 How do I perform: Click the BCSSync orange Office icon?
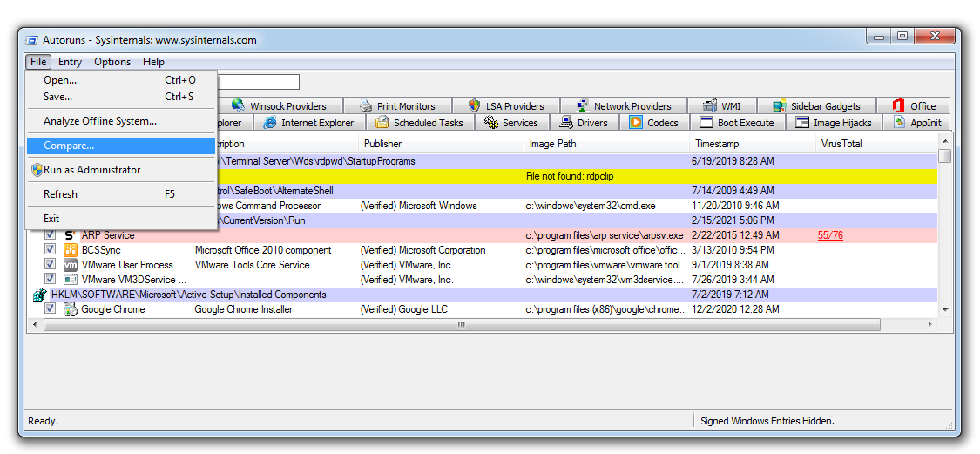71,250
